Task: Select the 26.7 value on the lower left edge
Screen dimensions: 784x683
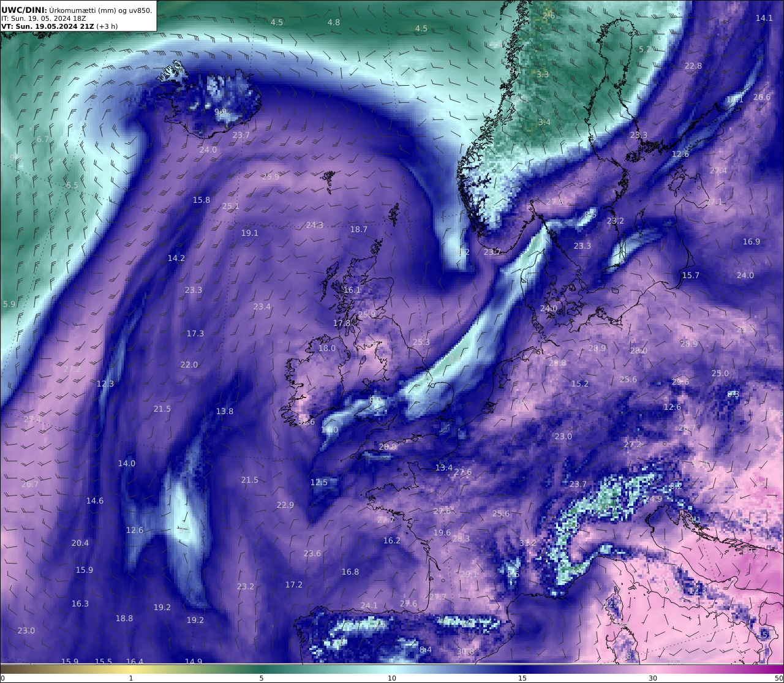Action: pyautogui.click(x=30, y=485)
